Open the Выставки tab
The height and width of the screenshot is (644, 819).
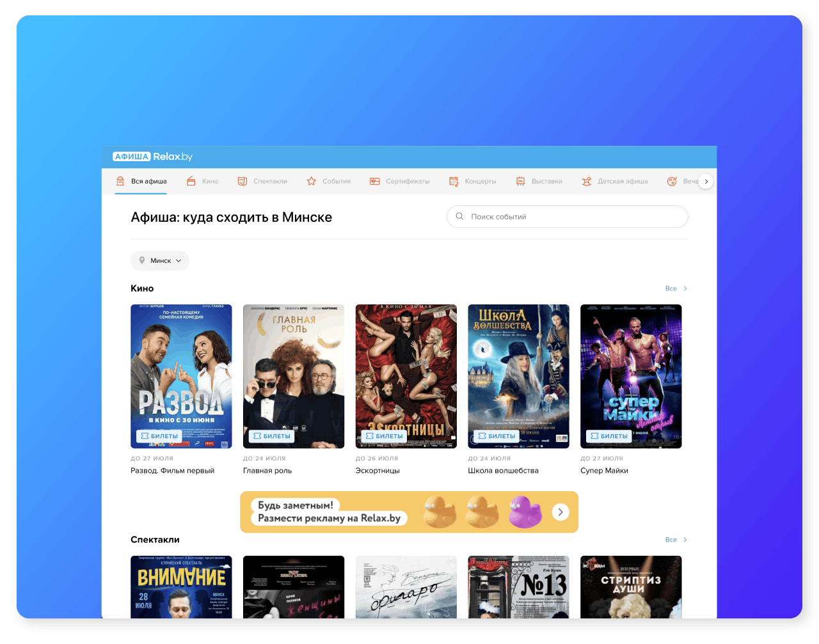539,181
